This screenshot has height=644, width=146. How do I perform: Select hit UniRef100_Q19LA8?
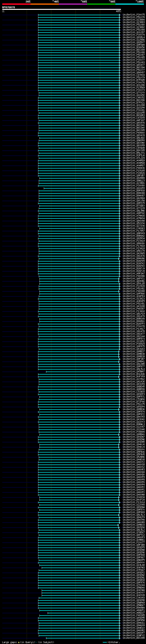tap(134, 565)
